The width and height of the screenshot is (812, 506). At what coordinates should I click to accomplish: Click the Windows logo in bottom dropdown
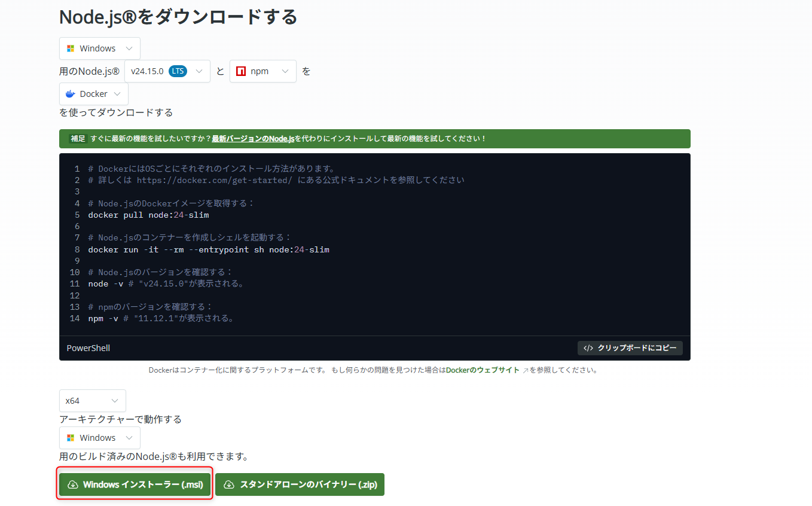pyautogui.click(x=71, y=438)
